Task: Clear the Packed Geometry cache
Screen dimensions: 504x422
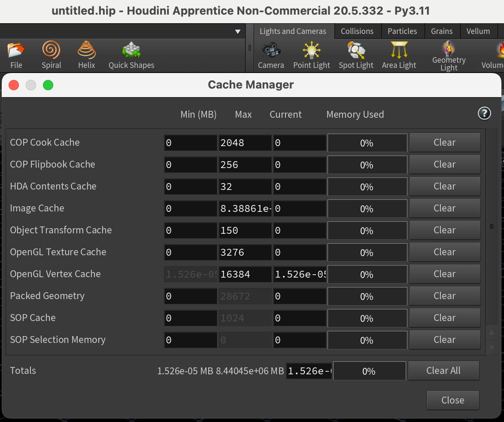Action: click(x=444, y=296)
